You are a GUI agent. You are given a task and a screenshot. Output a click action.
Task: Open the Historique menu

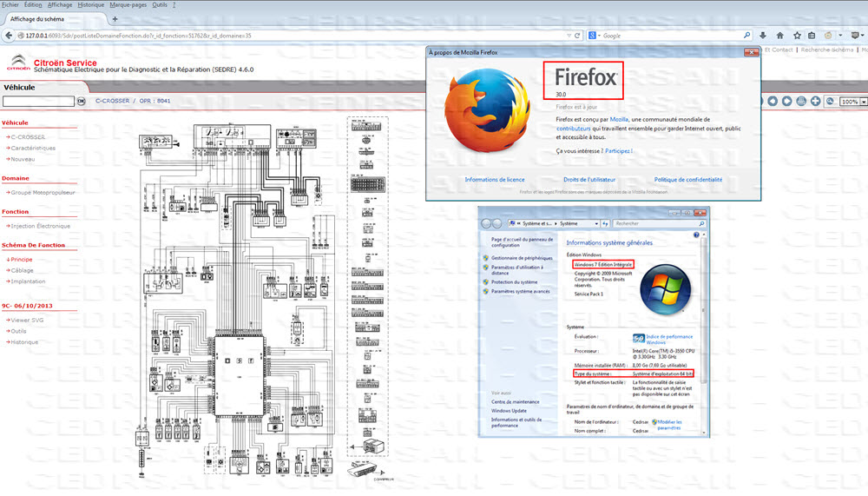click(x=91, y=4)
